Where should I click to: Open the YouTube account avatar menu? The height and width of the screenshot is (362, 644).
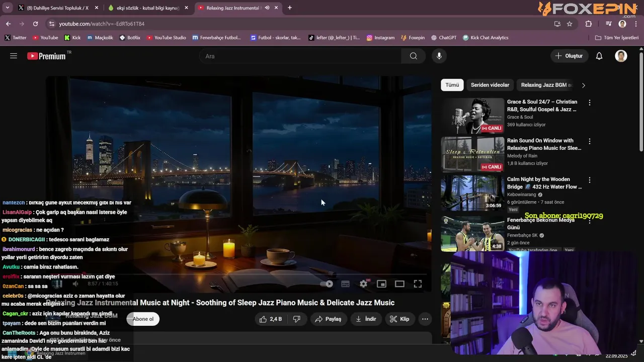click(621, 56)
